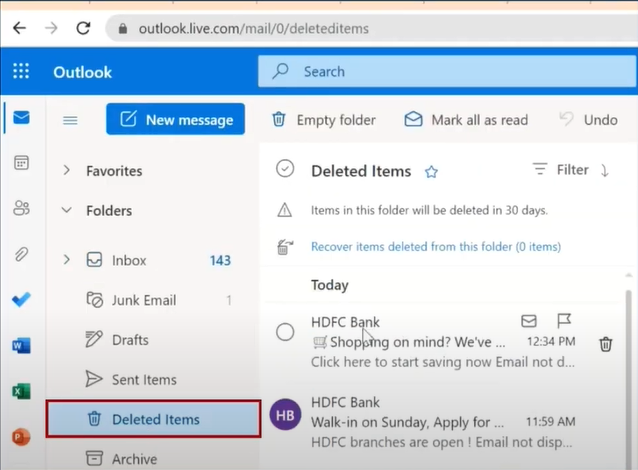Open the Inbox folder
Screen dimensions: 638x470
153,260
